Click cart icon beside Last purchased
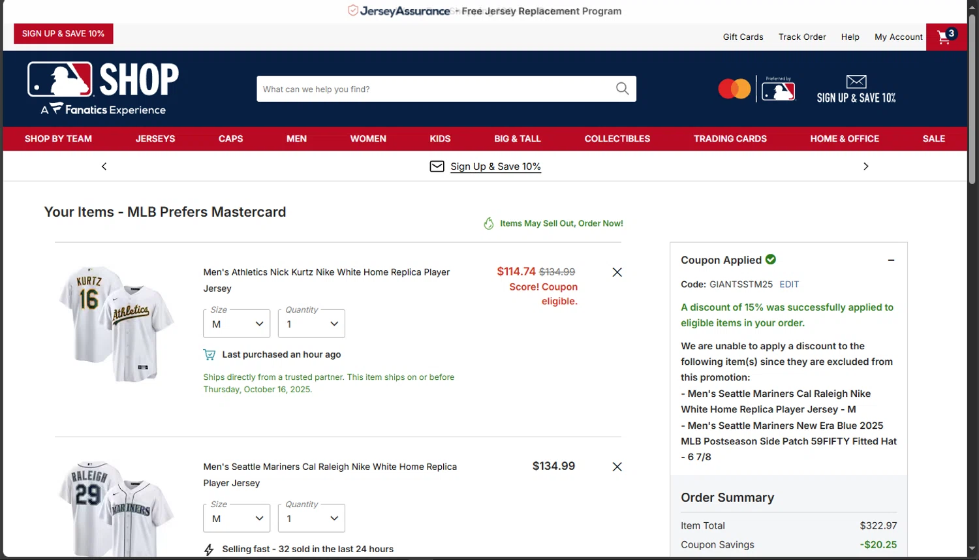Screen dimensions: 979x560 [209, 354]
